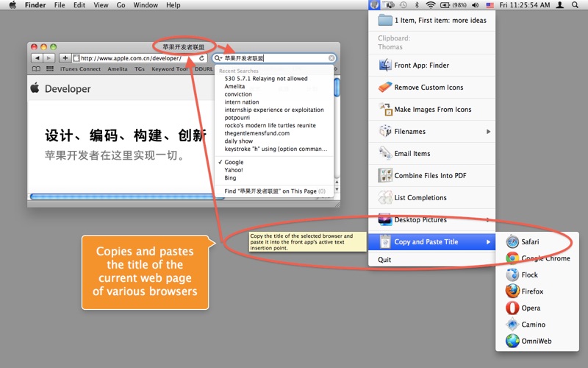Click the Front App: Finder entry
Image resolution: width=588 pixels, height=368 pixels.
(x=431, y=66)
